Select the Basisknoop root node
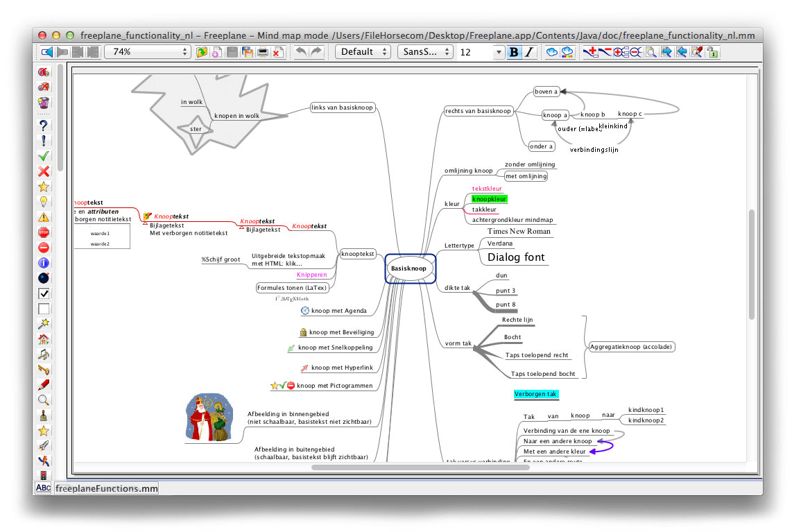Viewport: 792px width, 532px height. coord(409,268)
